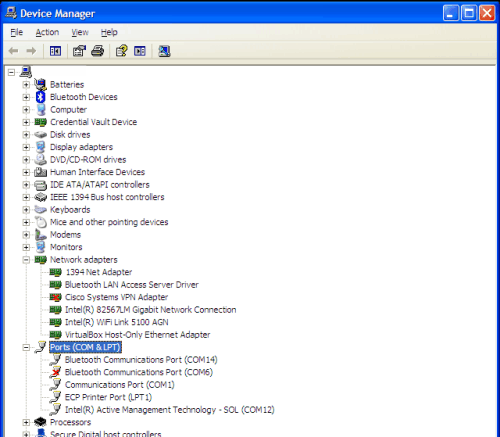Select Intel(R) Active Management Technology - SOL (COM12)
Image resolution: width=500 pixels, height=437 pixels.
pos(170,410)
